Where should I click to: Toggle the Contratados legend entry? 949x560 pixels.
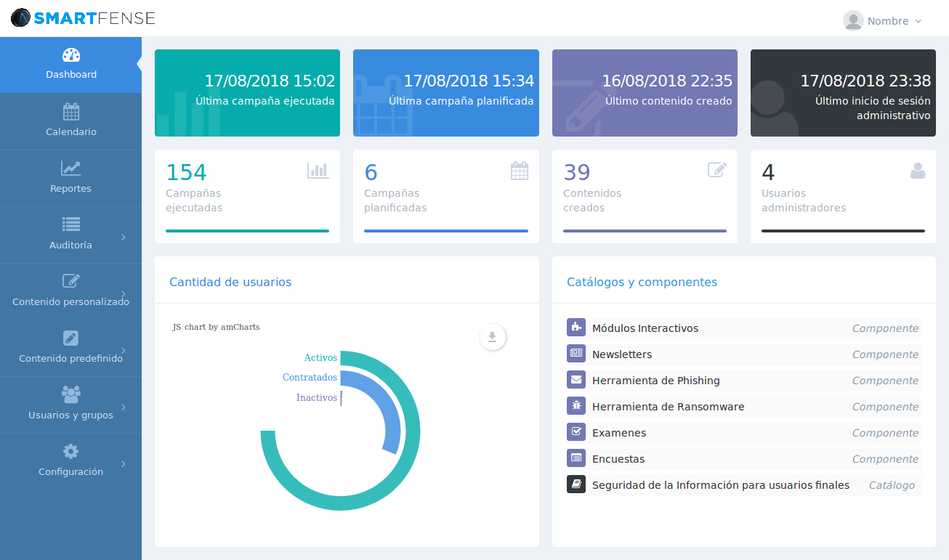(x=310, y=377)
